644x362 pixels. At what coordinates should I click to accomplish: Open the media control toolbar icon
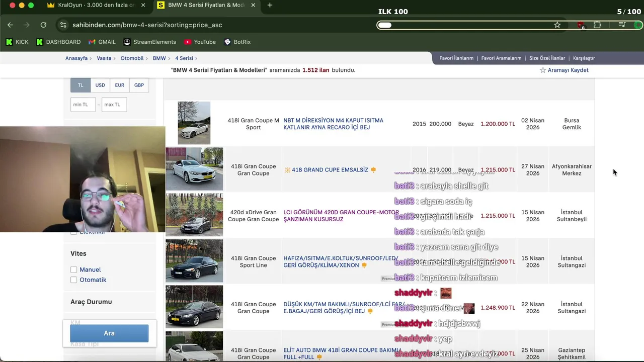coord(622,25)
